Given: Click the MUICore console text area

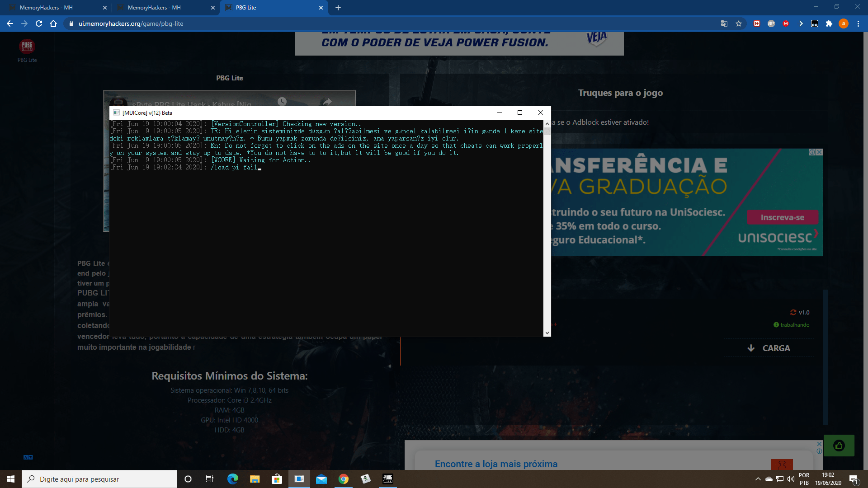Looking at the screenshot, I should pyautogui.click(x=326, y=228).
